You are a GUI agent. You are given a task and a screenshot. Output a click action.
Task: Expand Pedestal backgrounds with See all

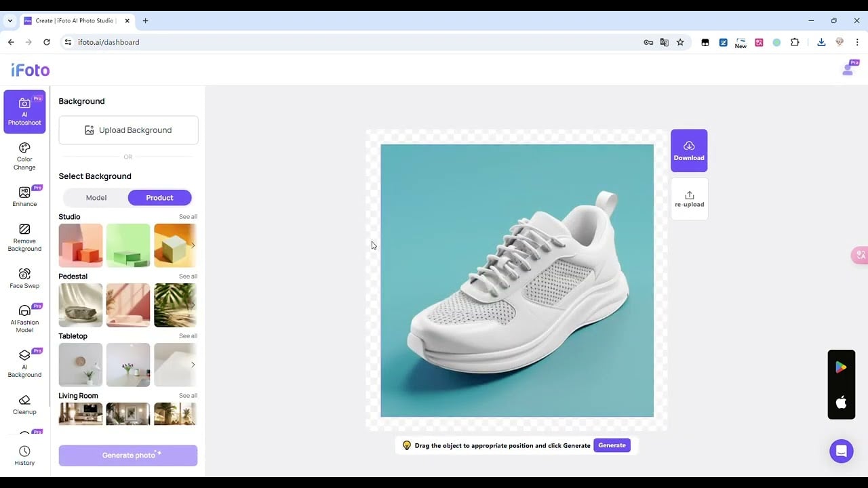tap(188, 277)
